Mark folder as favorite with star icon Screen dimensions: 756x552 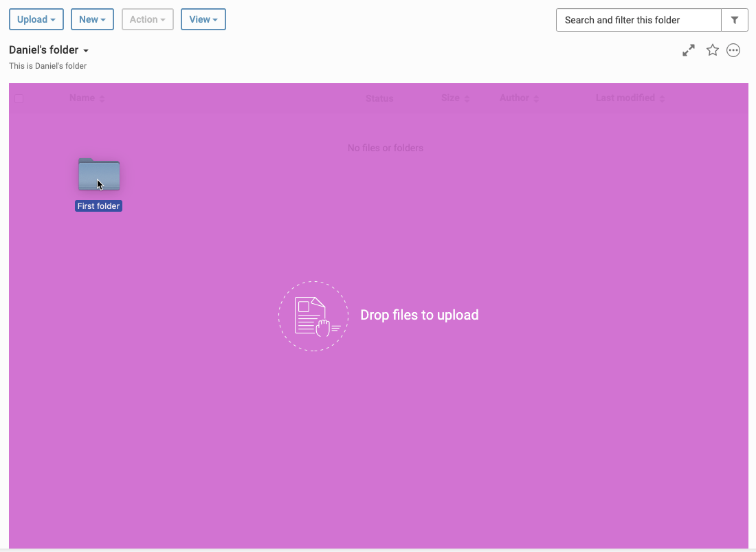click(713, 50)
